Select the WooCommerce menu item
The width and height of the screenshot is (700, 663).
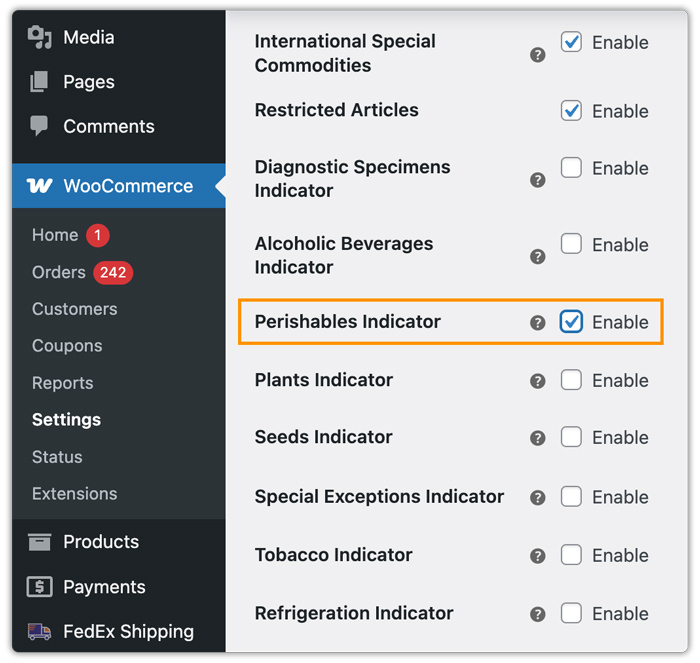tap(119, 186)
